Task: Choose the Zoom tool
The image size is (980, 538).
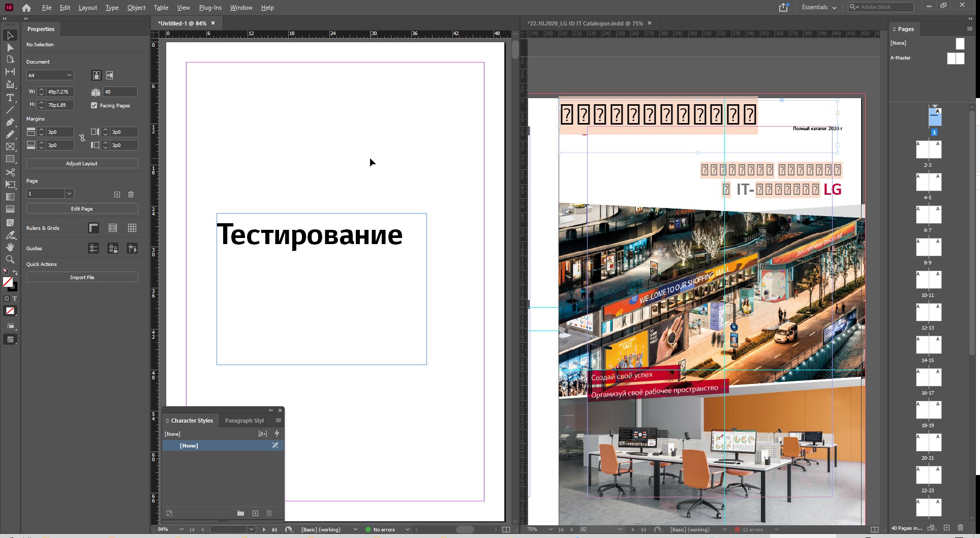Action: tap(10, 259)
